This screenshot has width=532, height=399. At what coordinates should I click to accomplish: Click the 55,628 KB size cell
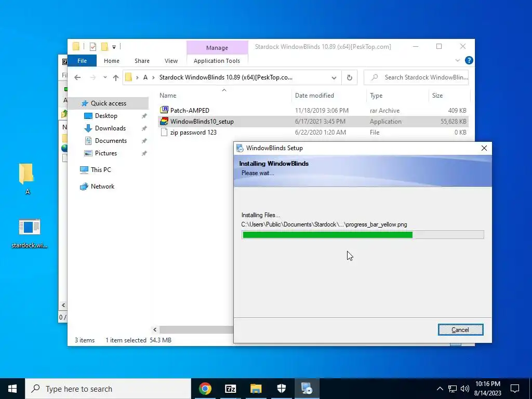[x=453, y=122]
